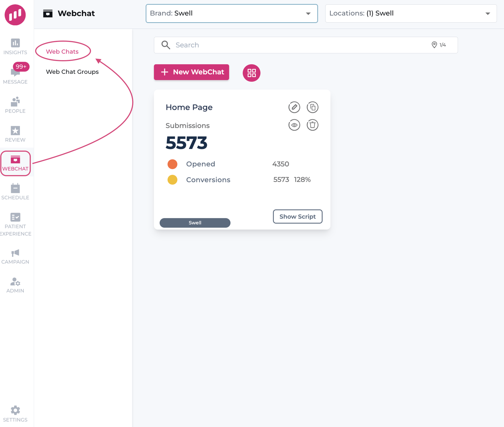Select the Message icon with 99+ badge
The width and height of the screenshot is (504, 427).
click(x=15, y=73)
